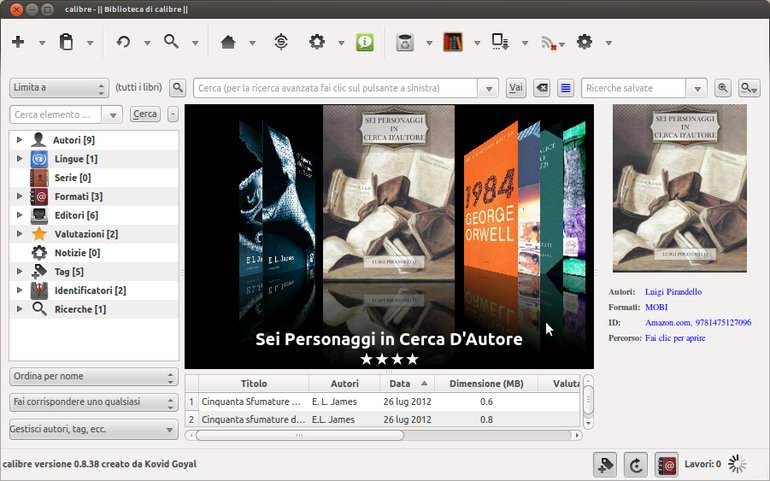Click the Home store toolbar icon
Viewport: 770px width, 481px height.
point(228,42)
